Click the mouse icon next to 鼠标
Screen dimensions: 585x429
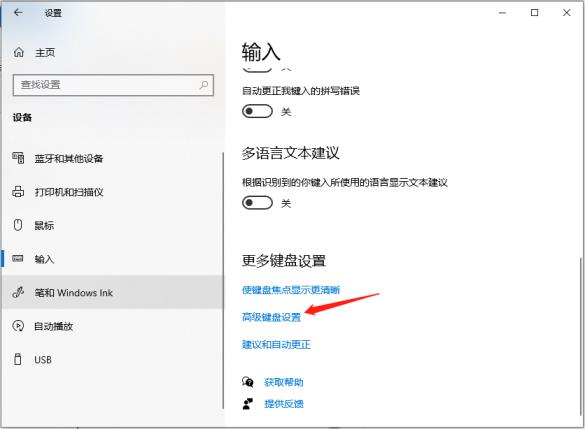pyautogui.click(x=18, y=225)
